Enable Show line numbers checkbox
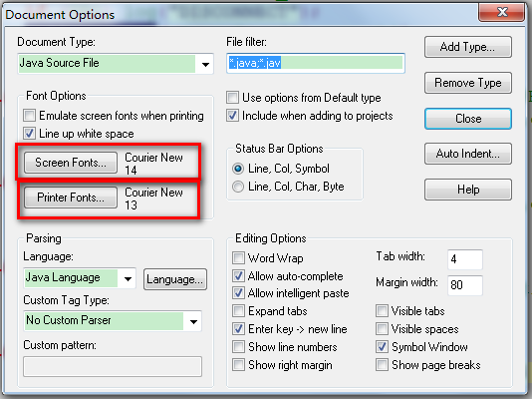Screen dimensions: 532x399 [238, 347]
